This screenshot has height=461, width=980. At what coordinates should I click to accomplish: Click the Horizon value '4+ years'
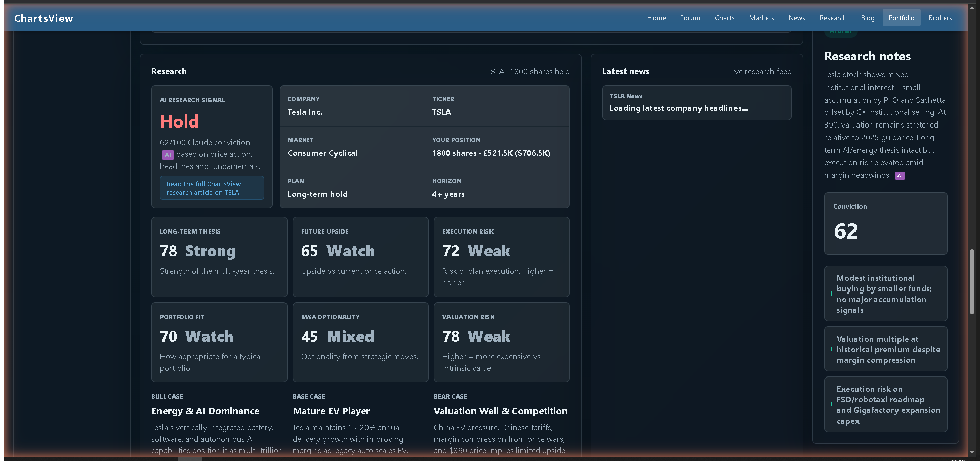point(448,194)
